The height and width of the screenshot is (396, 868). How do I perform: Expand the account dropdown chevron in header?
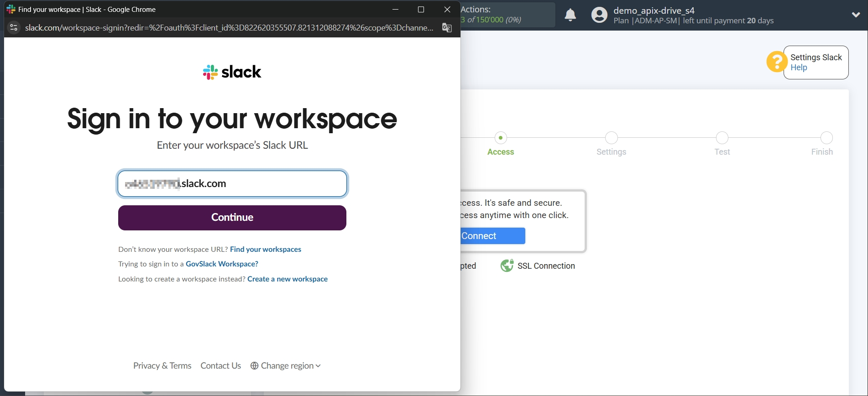coord(856,15)
